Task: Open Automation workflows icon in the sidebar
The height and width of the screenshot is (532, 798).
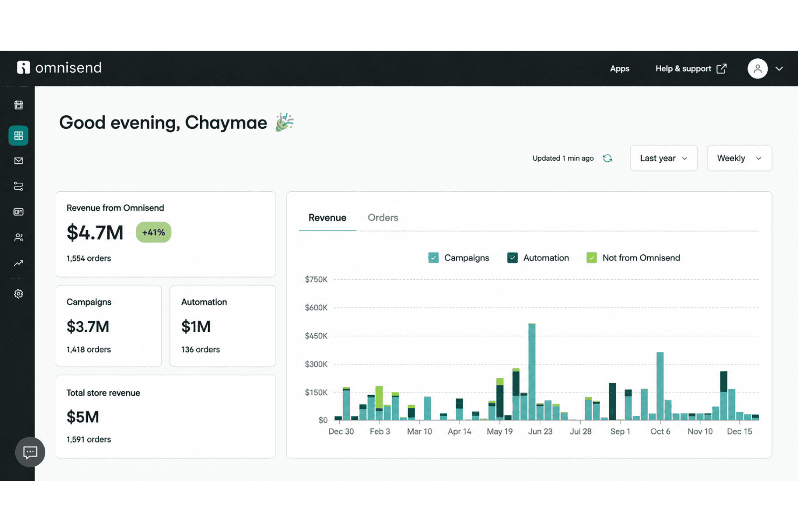Action: (18, 186)
